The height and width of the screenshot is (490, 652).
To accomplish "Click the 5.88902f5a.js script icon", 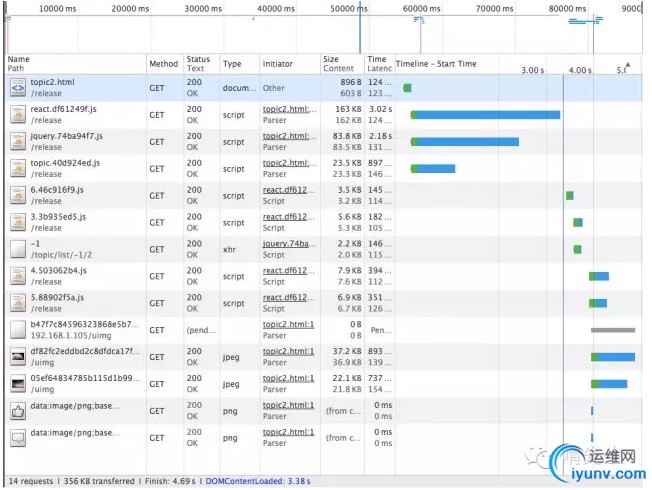I will [18, 303].
